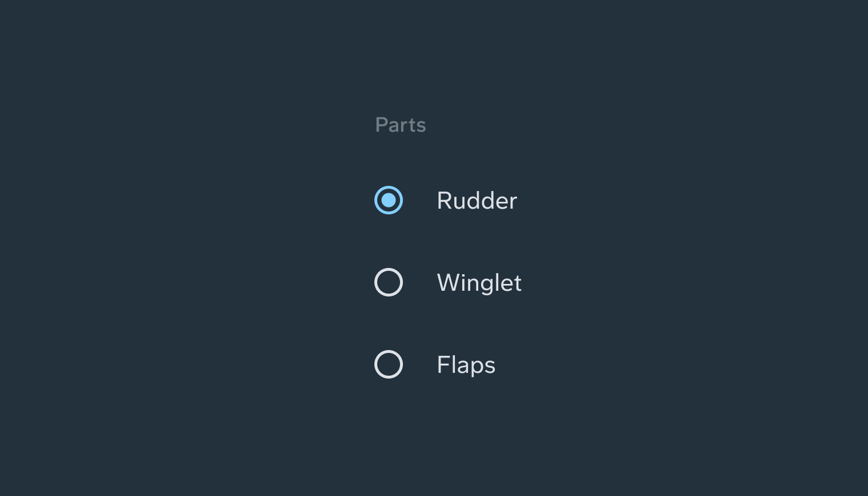Click the Parts section heading
868x496 pixels.
[401, 125]
